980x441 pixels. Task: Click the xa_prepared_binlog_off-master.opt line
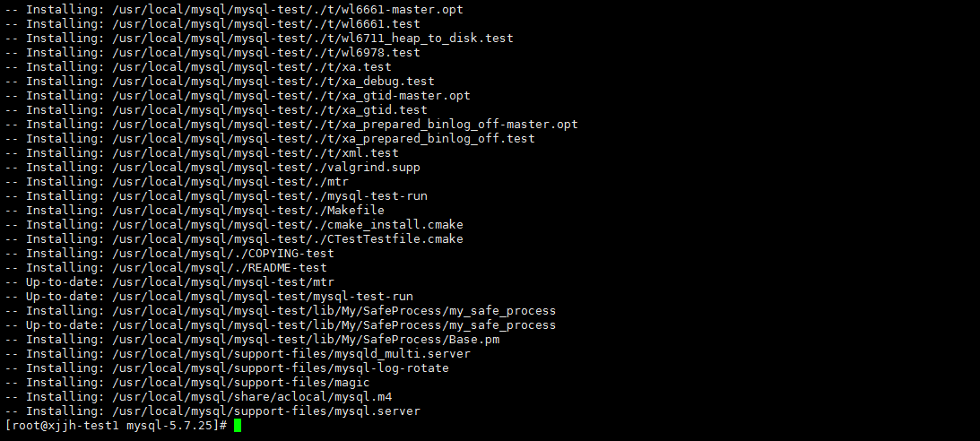point(291,125)
